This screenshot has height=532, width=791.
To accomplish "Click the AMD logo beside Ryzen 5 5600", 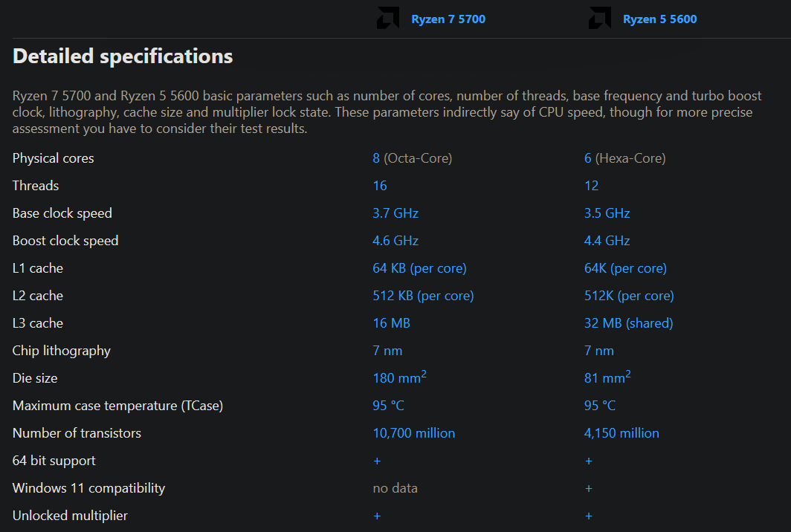I will [600, 18].
